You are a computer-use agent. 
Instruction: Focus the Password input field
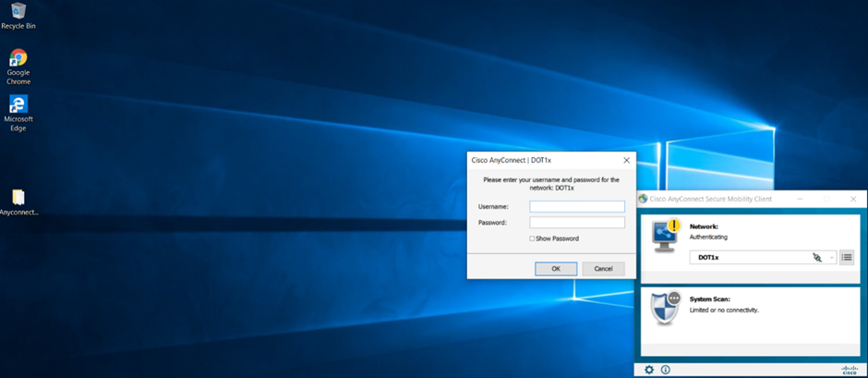pyautogui.click(x=577, y=222)
